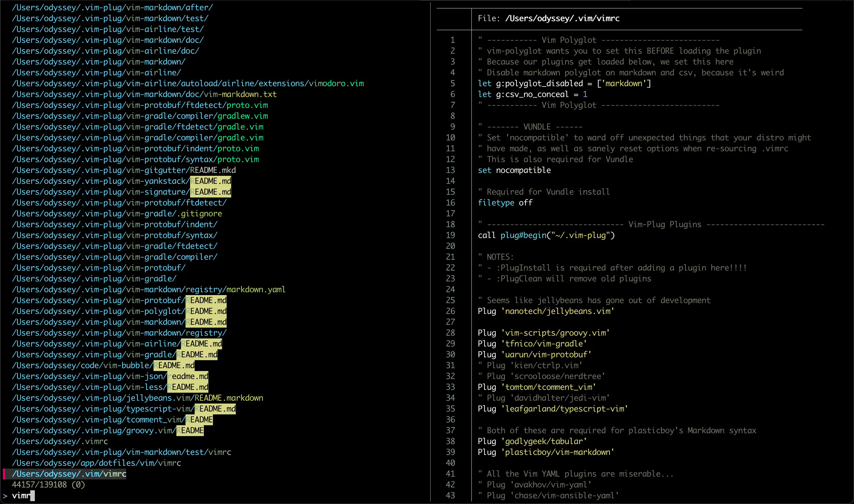
Task: Select vim-yankstack/README.md result
Action: click(x=122, y=180)
